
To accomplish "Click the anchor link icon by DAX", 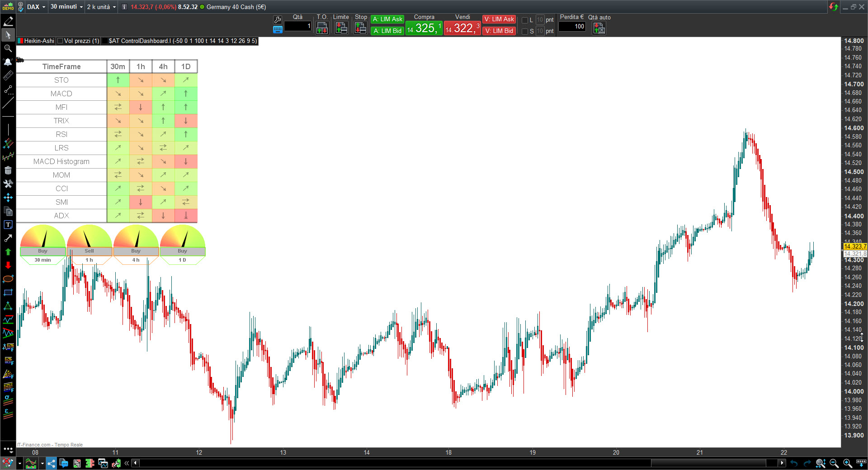I will (x=20, y=7).
